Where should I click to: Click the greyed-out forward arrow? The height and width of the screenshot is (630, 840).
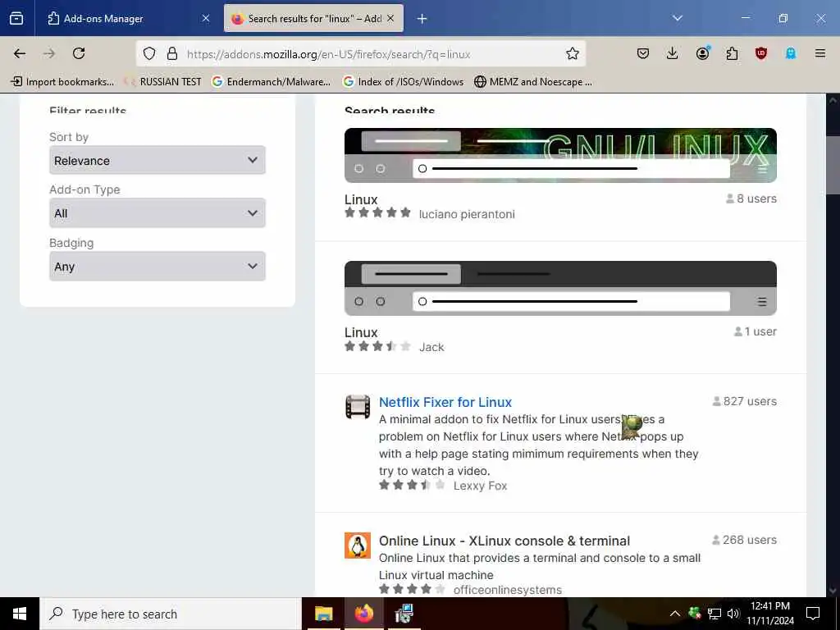[49, 53]
